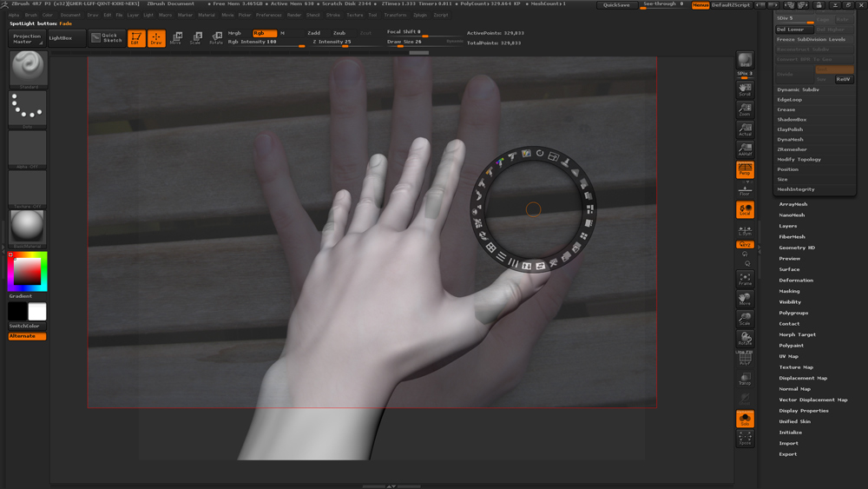The width and height of the screenshot is (868, 489).
Task: Click the LightBox button
Action: tap(61, 38)
